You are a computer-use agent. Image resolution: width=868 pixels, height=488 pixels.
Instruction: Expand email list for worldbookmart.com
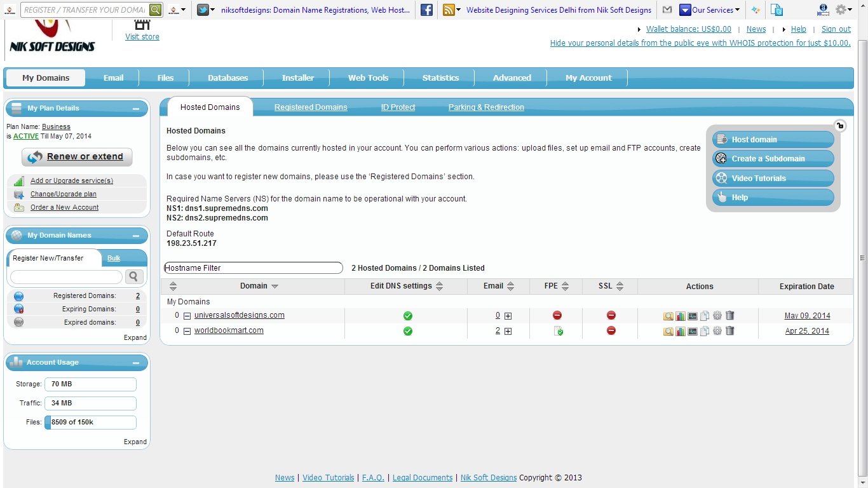pyautogui.click(x=508, y=331)
